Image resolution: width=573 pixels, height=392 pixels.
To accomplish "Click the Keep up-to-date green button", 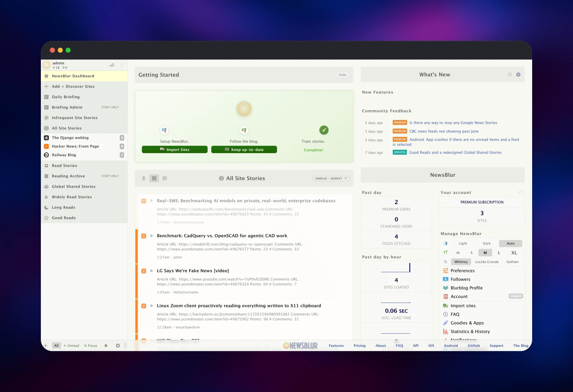I will click(244, 150).
